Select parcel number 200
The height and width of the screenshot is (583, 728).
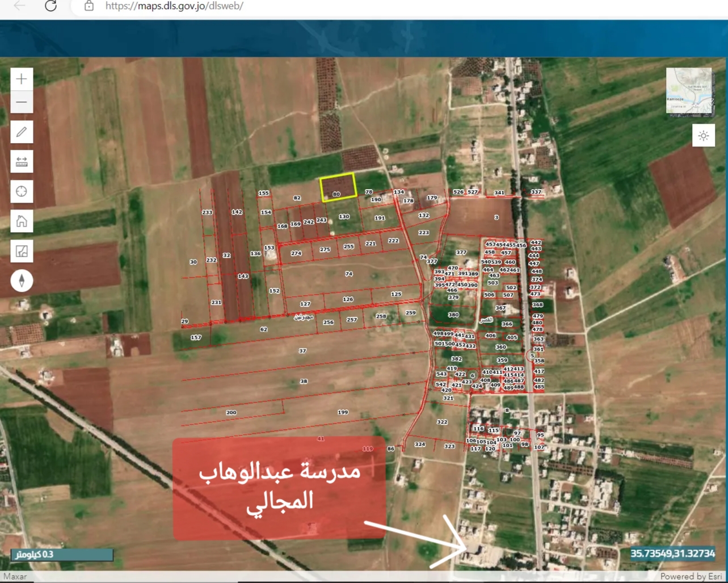[x=231, y=413]
